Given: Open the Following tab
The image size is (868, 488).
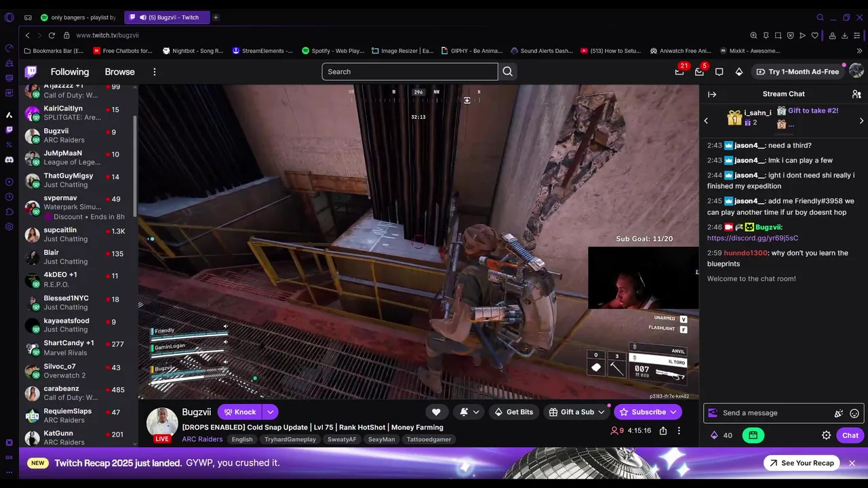Looking at the screenshot, I should [70, 72].
